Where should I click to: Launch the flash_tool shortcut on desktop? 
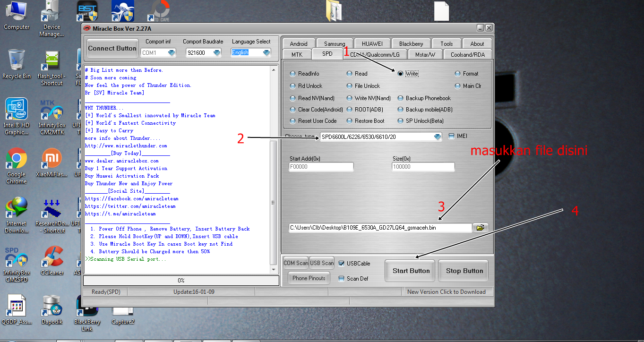(52, 67)
